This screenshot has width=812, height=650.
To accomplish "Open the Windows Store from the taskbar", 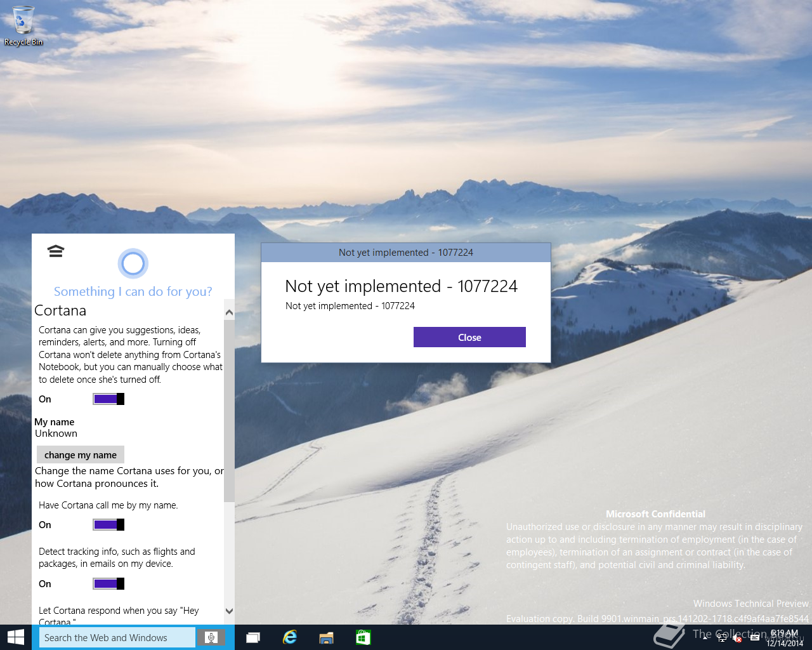I will coord(363,637).
